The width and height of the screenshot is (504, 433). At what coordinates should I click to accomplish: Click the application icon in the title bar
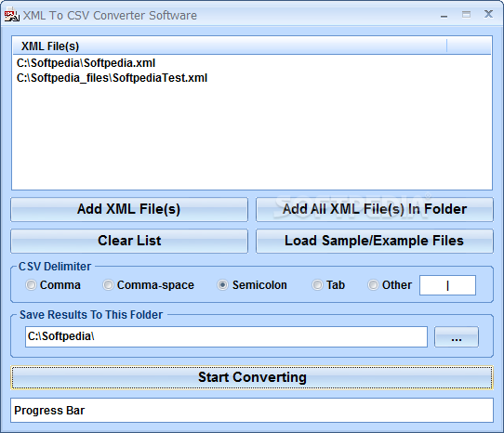click(11, 15)
